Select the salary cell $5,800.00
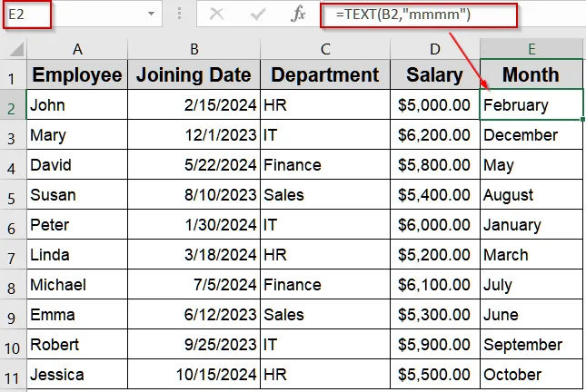The width and height of the screenshot is (586, 392). tap(435, 164)
